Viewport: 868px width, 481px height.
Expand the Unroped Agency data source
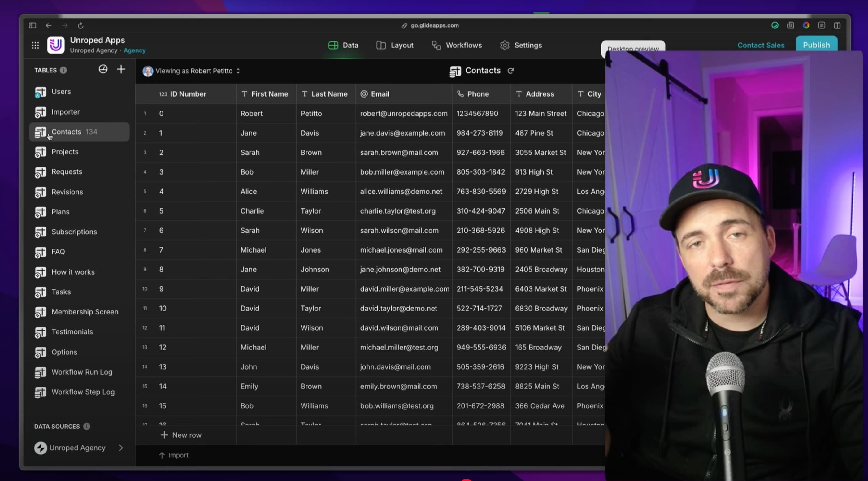pyautogui.click(x=121, y=448)
